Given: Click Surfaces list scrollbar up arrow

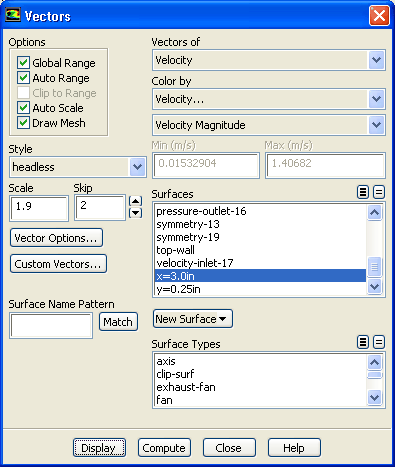Looking at the screenshot, I should (x=374, y=212).
